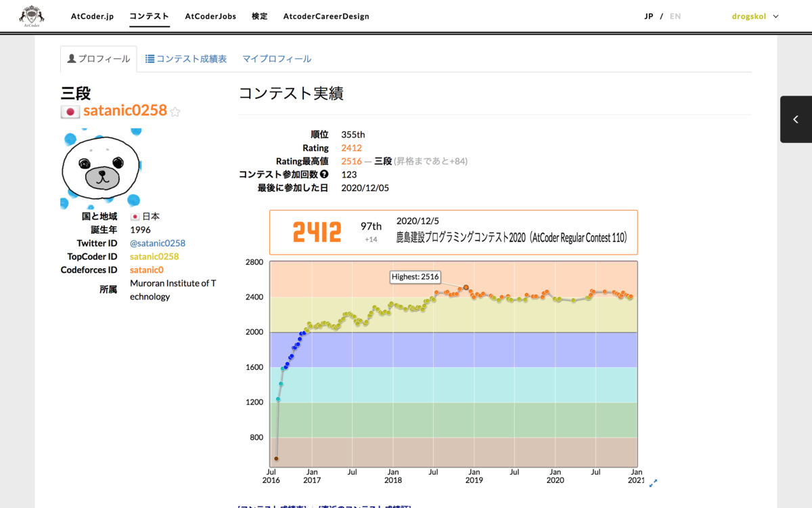812x508 pixels.
Task: Open the マイプロフィール tab
Action: tap(277, 59)
